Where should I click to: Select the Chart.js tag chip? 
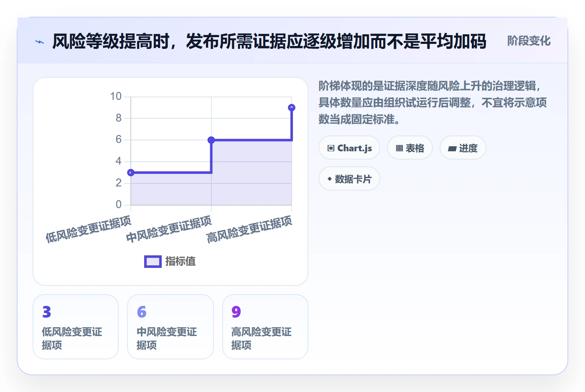click(x=349, y=148)
